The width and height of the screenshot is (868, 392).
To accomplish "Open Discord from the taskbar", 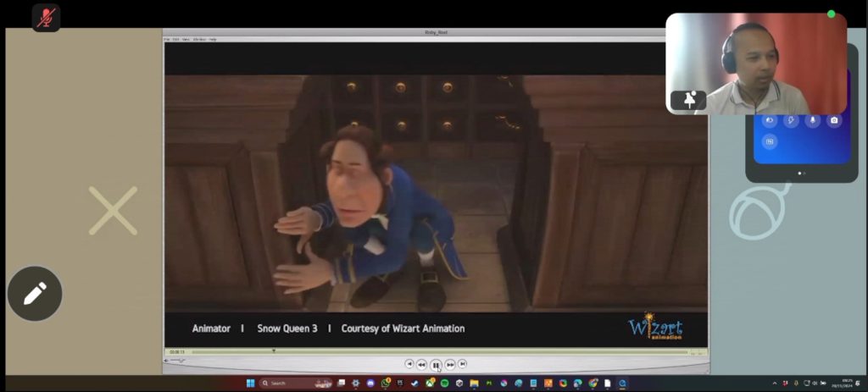I will coord(370,384).
